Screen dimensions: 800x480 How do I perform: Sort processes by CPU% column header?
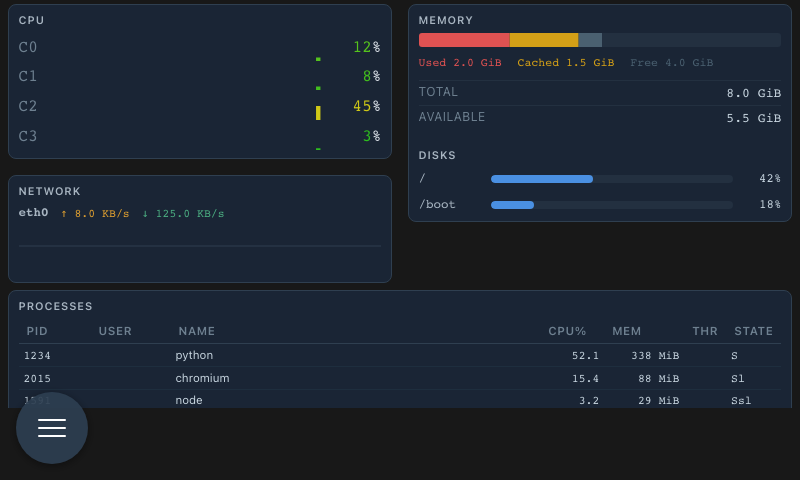coord(567,331)
